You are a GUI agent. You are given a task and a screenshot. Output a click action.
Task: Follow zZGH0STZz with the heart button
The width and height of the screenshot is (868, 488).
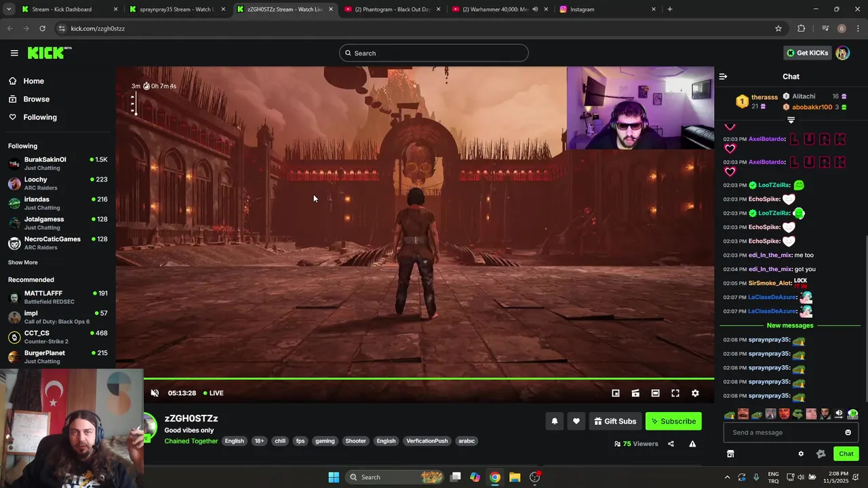(576, 421)
